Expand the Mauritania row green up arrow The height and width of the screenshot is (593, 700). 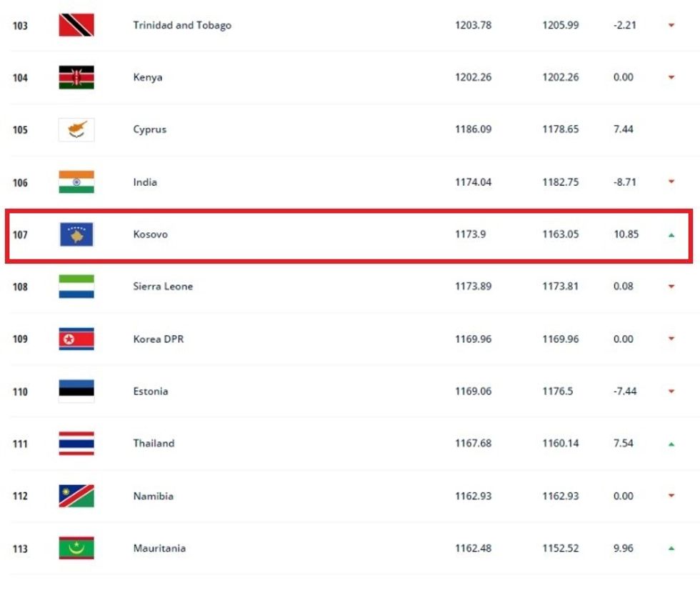coord(671,549)
